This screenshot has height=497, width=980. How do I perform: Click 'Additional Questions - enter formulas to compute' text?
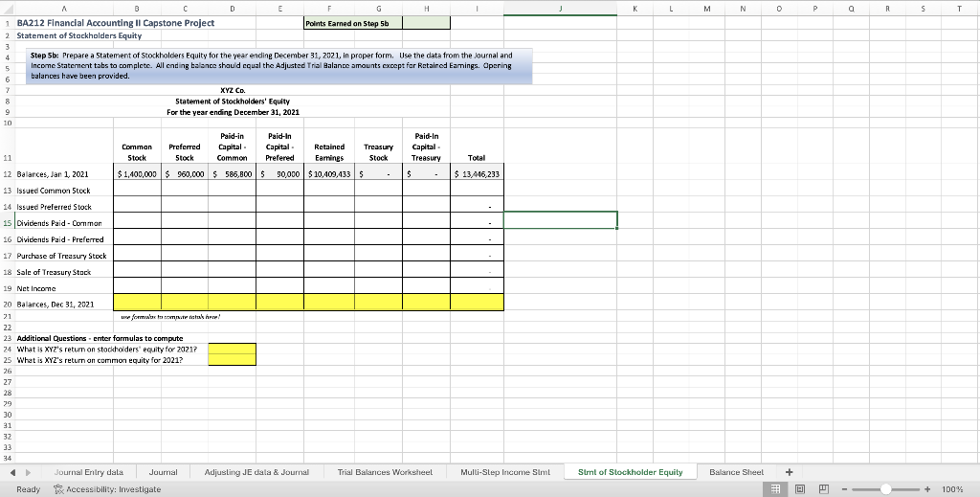(100, 338)
